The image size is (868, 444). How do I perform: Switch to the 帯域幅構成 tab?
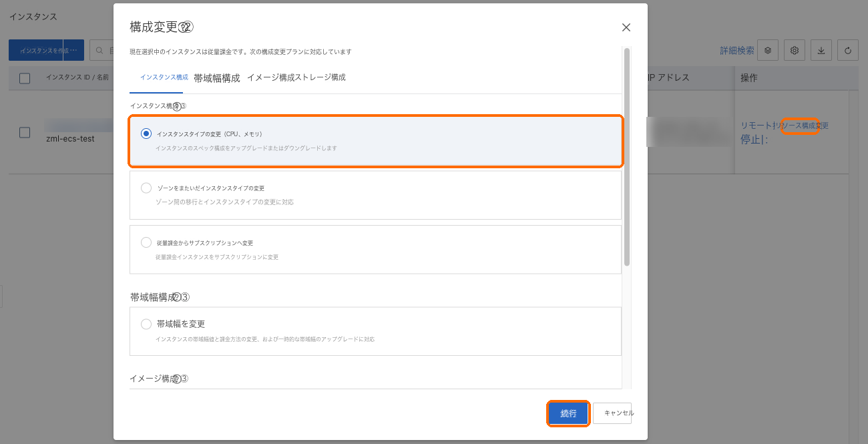click(216, 78)
